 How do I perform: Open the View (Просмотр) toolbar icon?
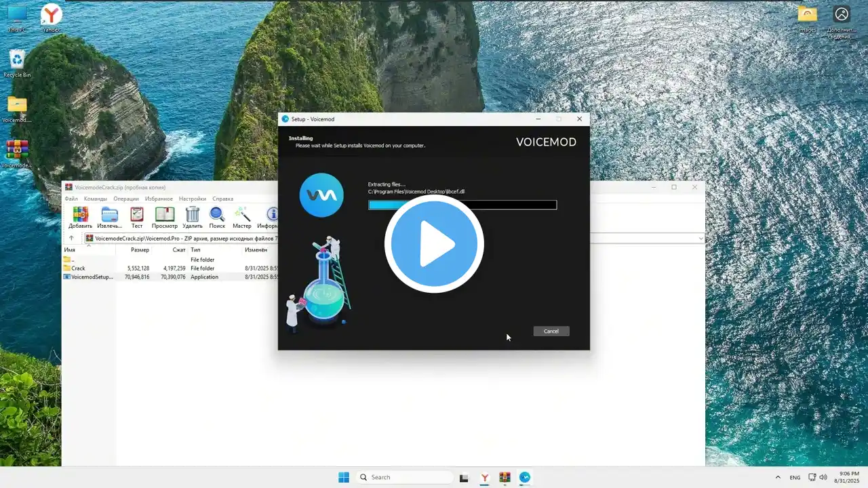(165, 216)
